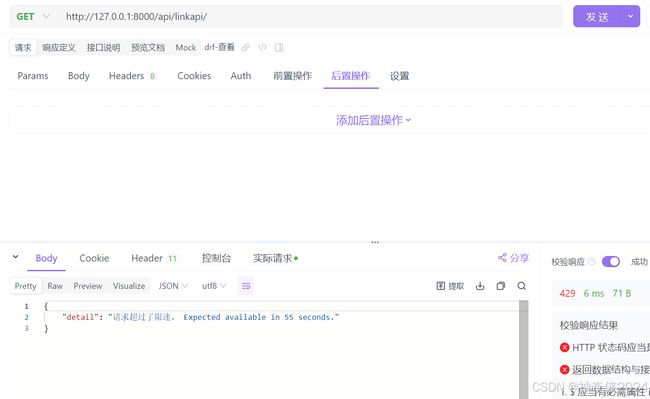Viewport: 650px width, 399px height.
Task: Switch to 响应定义 tab
Action: click(x=59, y=47)
